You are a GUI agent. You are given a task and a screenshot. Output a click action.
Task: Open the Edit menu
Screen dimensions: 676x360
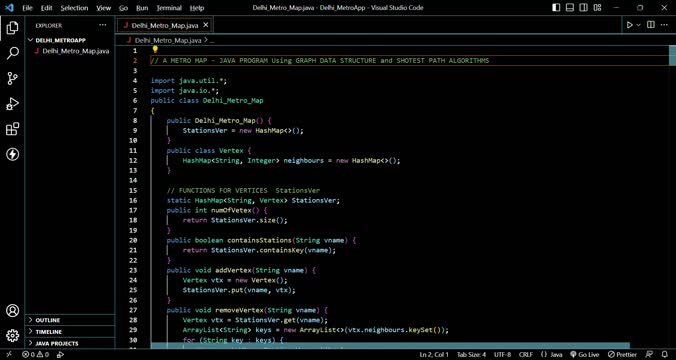(47, 8)
